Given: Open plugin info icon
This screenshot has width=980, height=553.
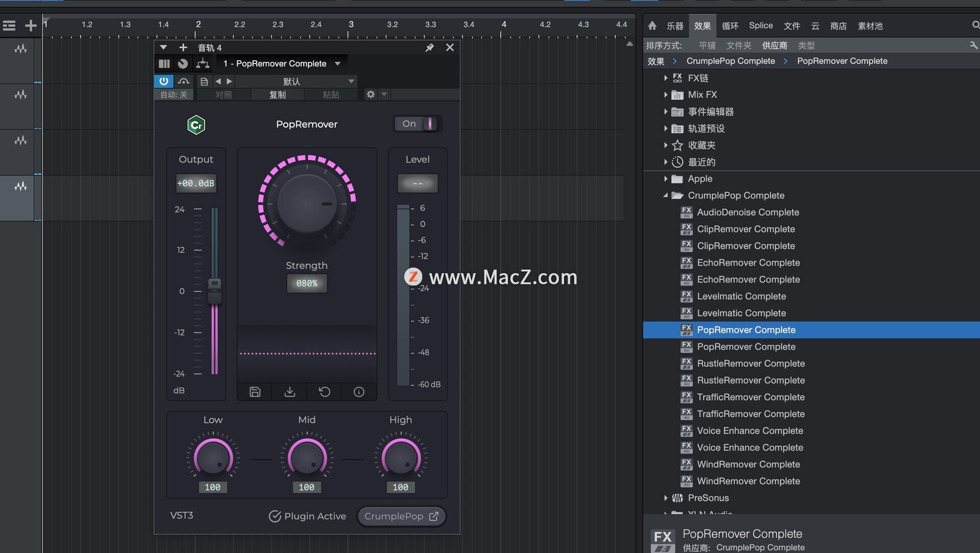Looking at the screenshot, I should pyautogui.click(x=359, y=392).
